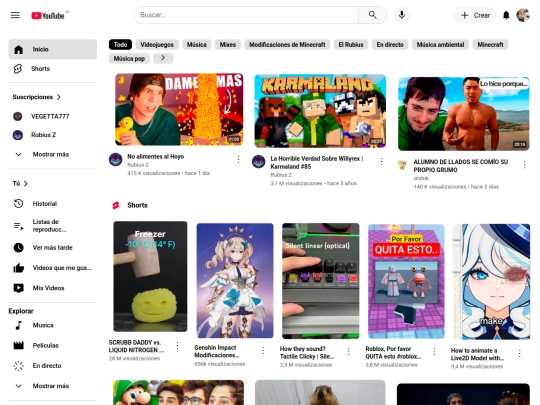Click the search magnifier button
Viewport: 540px width, 405px height.
coord(372,15)
